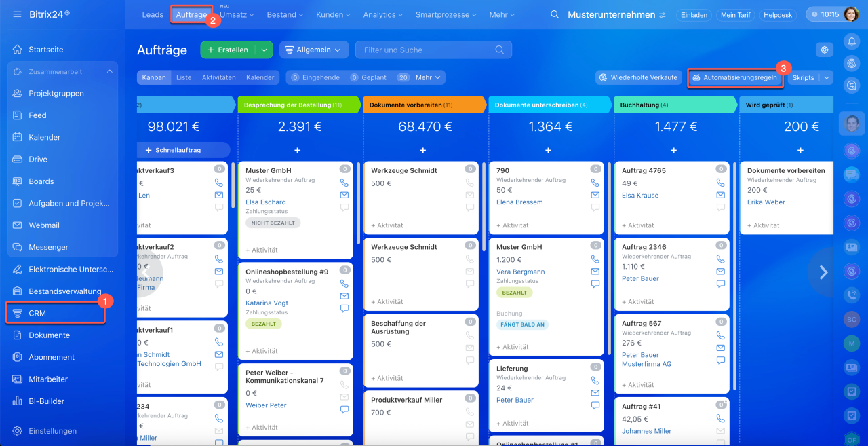Image resolution: width=868 pixels, height=446 pixels.
Task: Open contact link Vera Bergmann
Action: click(521, 272)
